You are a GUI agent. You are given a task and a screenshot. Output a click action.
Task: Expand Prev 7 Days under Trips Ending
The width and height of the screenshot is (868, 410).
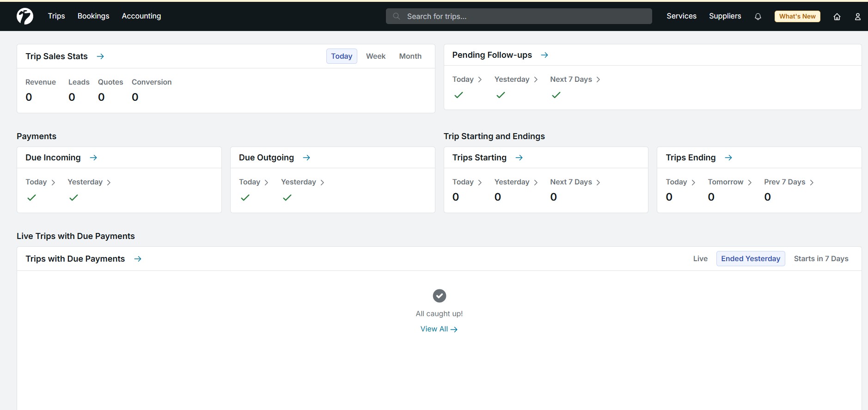point(789,182)
